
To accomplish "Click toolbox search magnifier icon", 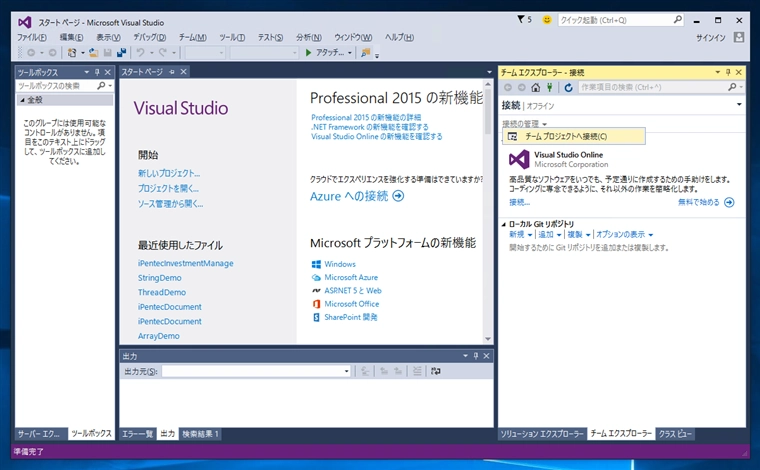I will (x=101, y=86).
